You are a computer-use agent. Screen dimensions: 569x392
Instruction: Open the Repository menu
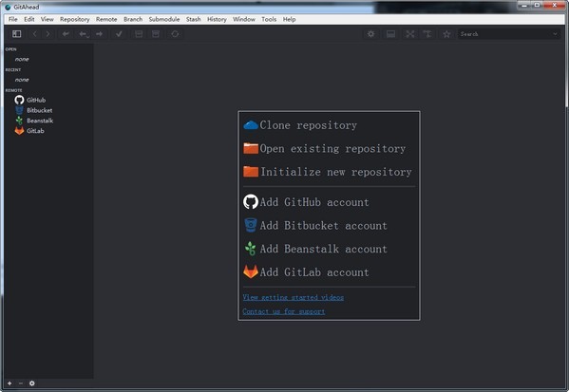pyautogui.click(x=74, y=19)
